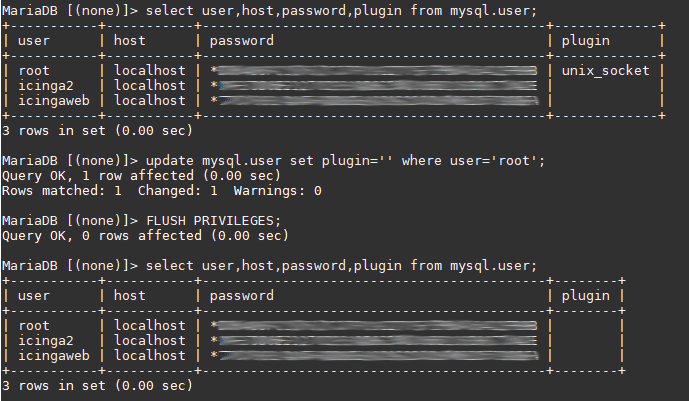689x401 pixels.
Task: Click the Query OK, 1 row affected line
Action: point(141,176)
